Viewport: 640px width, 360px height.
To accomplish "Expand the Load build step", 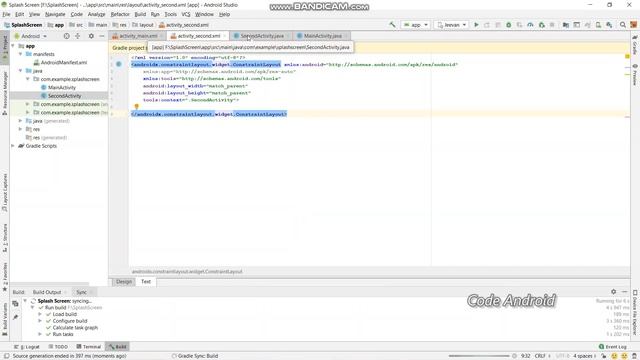I will (x=40, y=314).
